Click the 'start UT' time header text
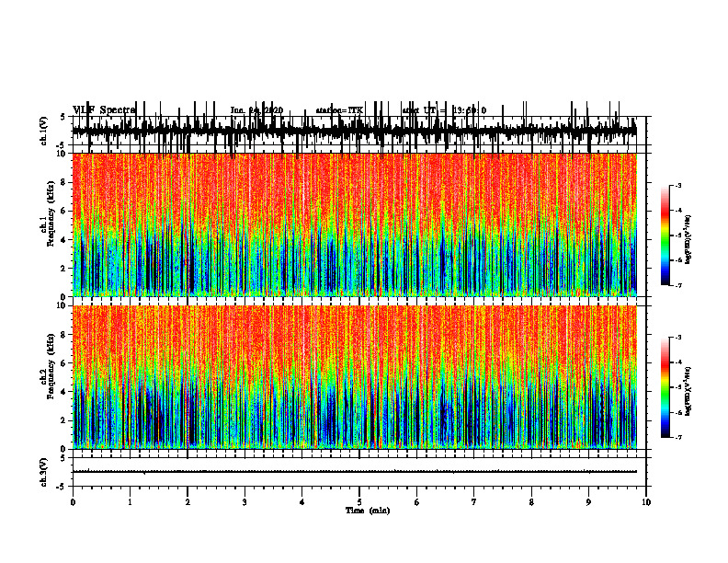Viewport: 728px width, 563px height. (444, 110)
